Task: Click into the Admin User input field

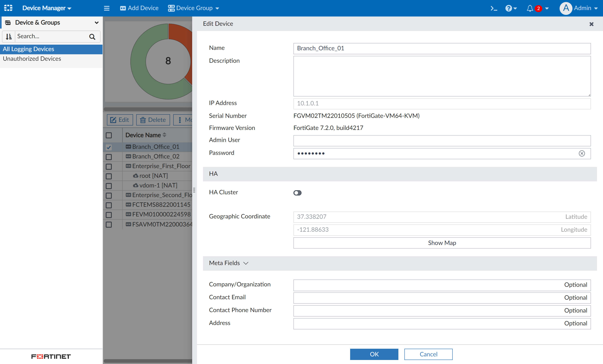Action: [x=442, y=141]
